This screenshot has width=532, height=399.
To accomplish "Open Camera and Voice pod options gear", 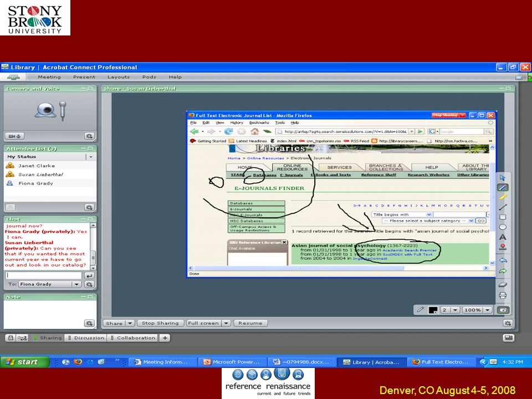I will point(89,136).
